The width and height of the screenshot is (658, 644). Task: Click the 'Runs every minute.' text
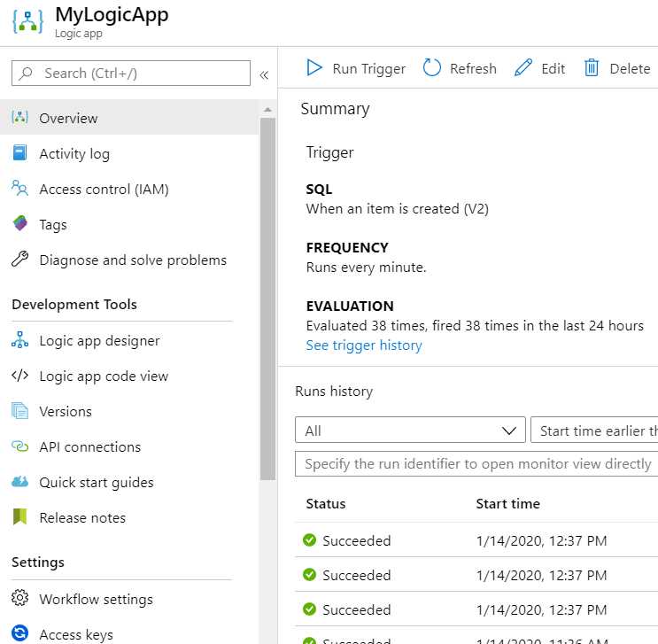pos(366,267)
